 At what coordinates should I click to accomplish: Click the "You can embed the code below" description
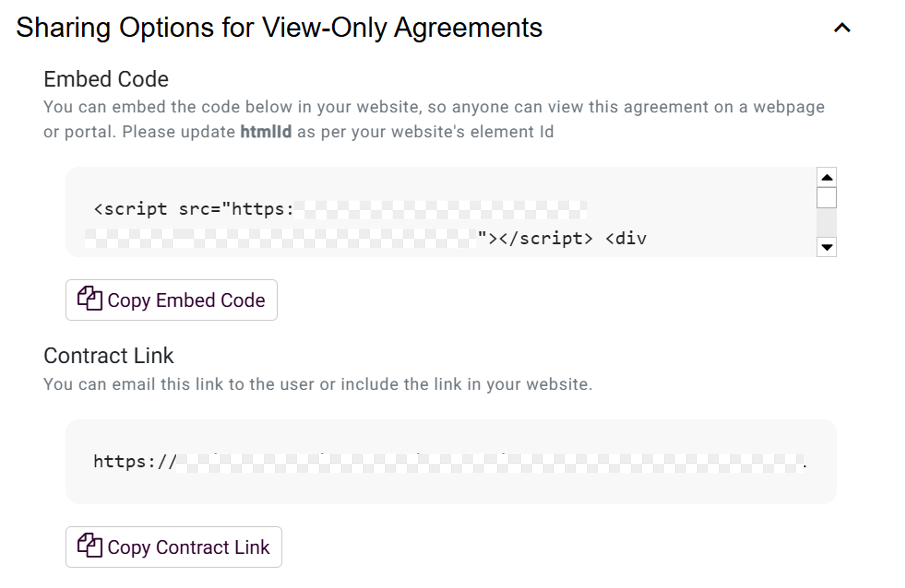434,107
